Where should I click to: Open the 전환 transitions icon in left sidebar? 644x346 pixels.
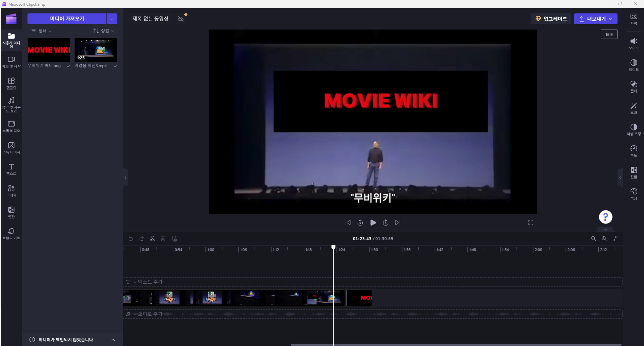pos(11,212)
